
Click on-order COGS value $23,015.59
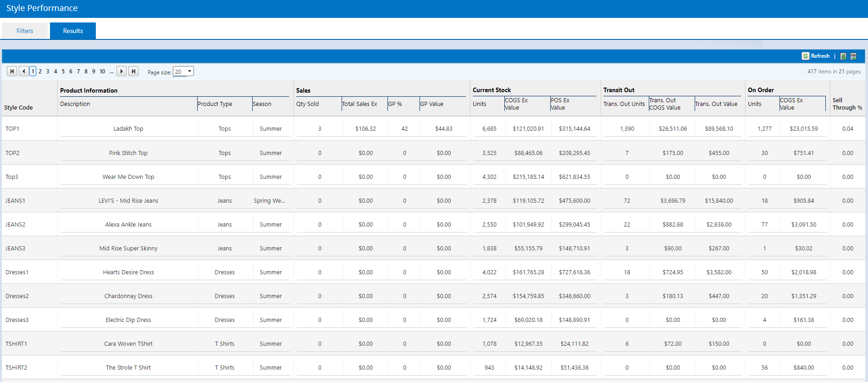[804, 129]
